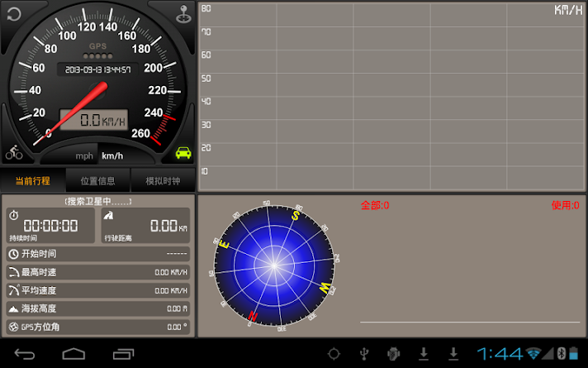Open the joystick map icon top right of gauge

click(x=183, y=14)
